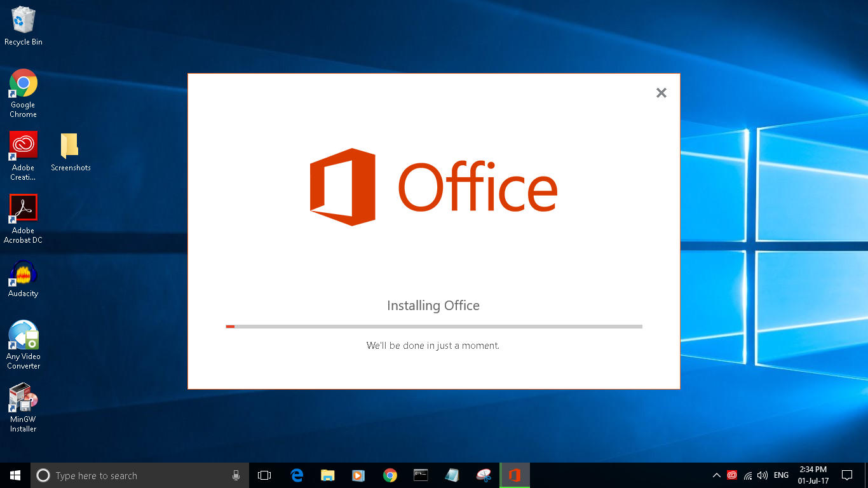
Task: Click the Office logo in installer
Action: point(433,187)
